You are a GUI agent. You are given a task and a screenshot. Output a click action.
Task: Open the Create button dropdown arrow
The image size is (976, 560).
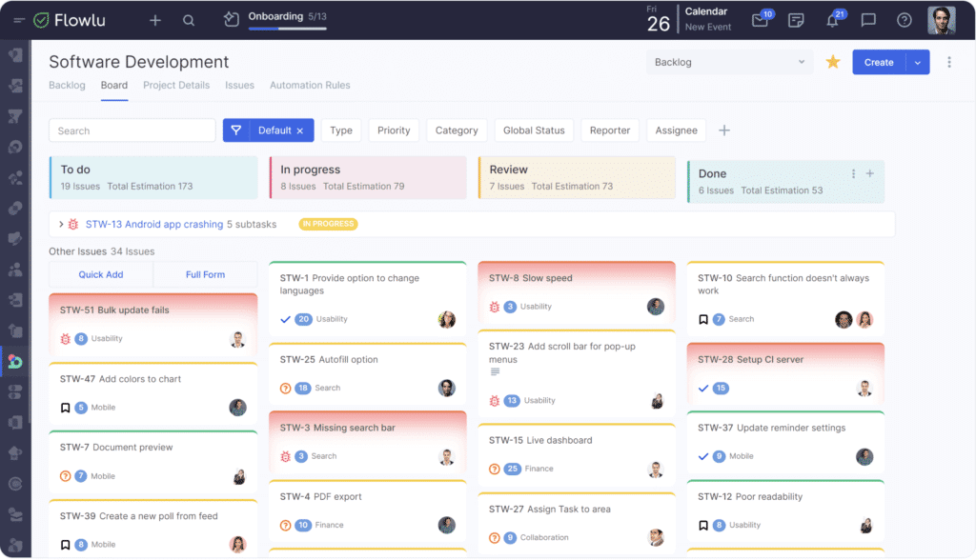tap(917, 62)
